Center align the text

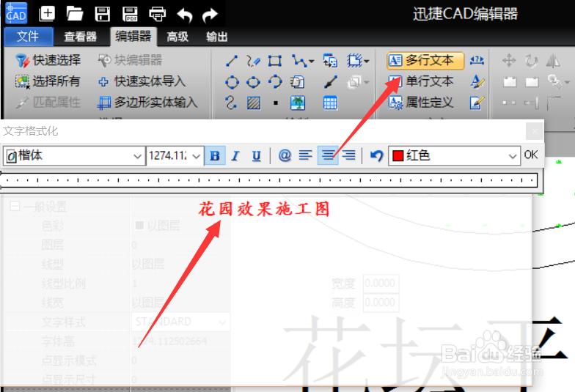tap(328, 155)
